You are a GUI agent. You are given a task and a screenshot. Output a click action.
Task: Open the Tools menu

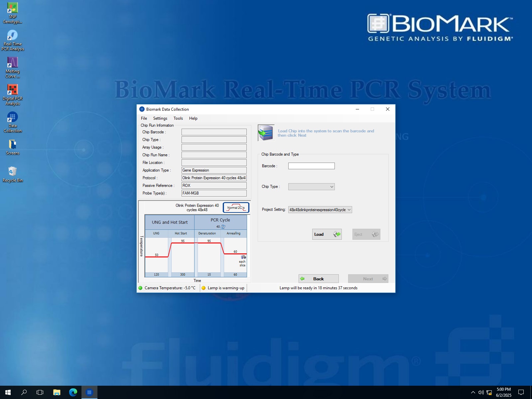click(x=178, y=118)
